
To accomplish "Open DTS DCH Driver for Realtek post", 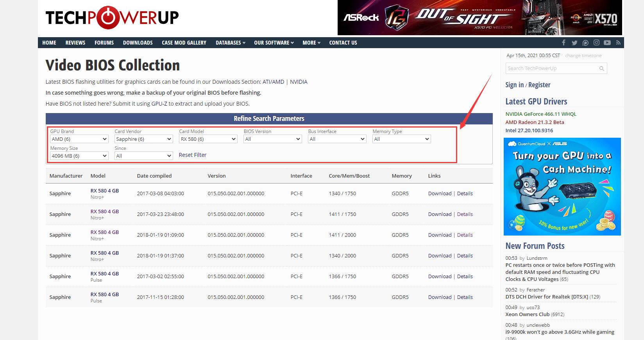I will 547,297.
